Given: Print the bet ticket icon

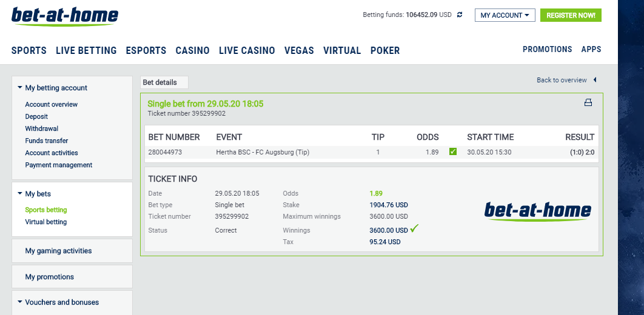Looking at the screenshot, I should [588, 102].
